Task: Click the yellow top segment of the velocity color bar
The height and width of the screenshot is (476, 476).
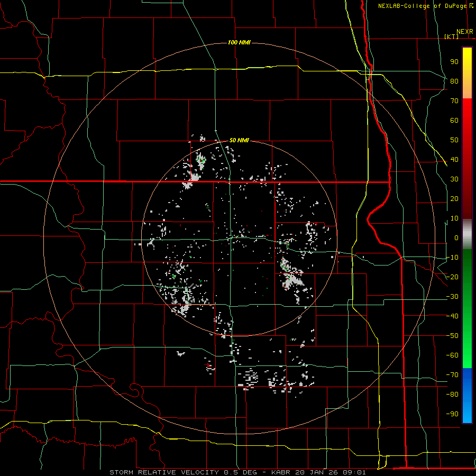Action: click(x=467, y=73)
